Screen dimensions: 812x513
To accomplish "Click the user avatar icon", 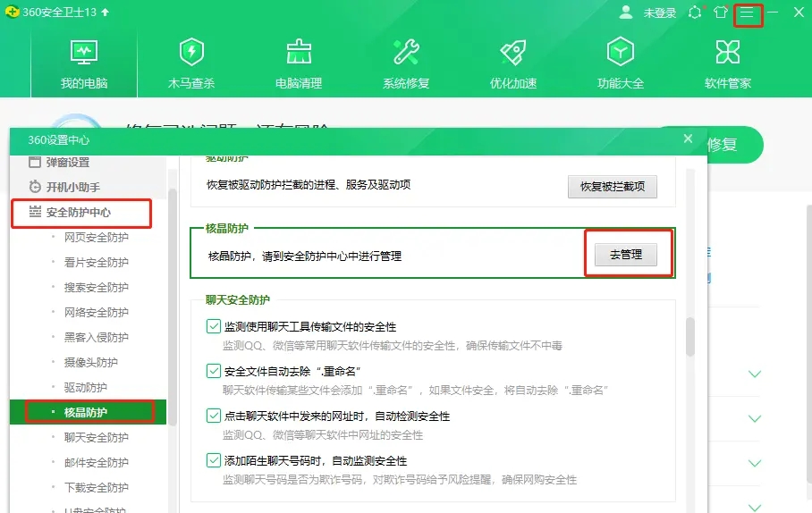I will (x=626, y=12).
